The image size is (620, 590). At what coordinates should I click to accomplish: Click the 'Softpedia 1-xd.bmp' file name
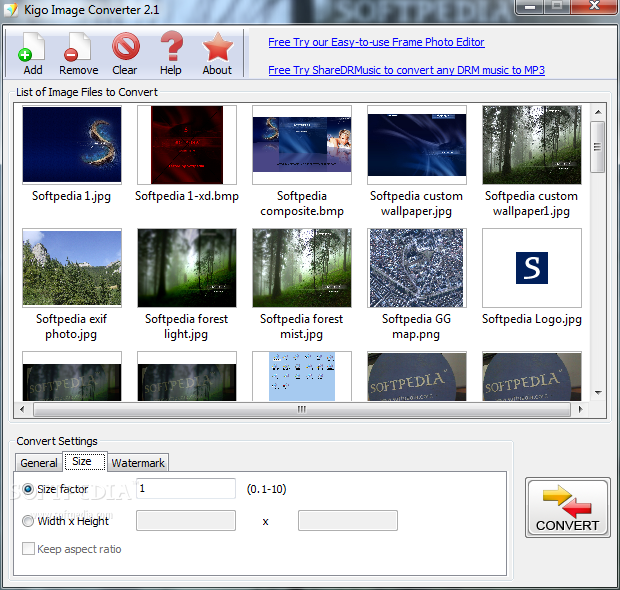coord(187,196)
